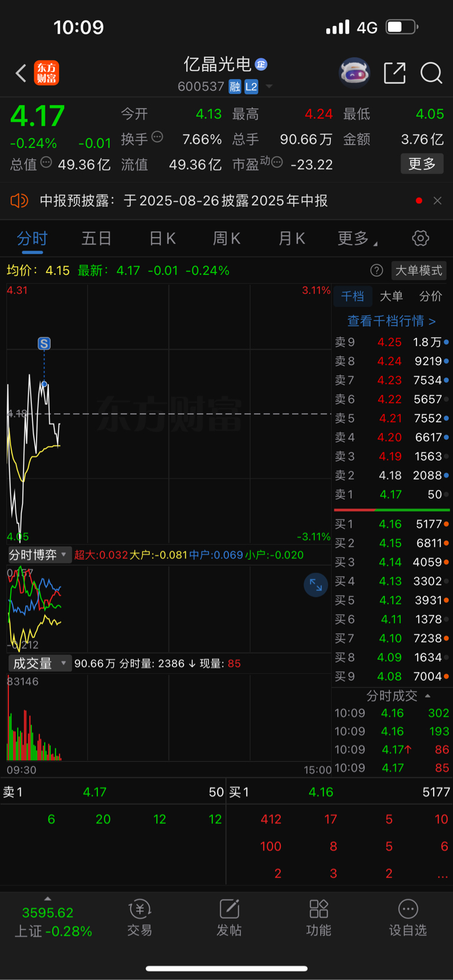Switch to the 月K tab

pos(291,238)
